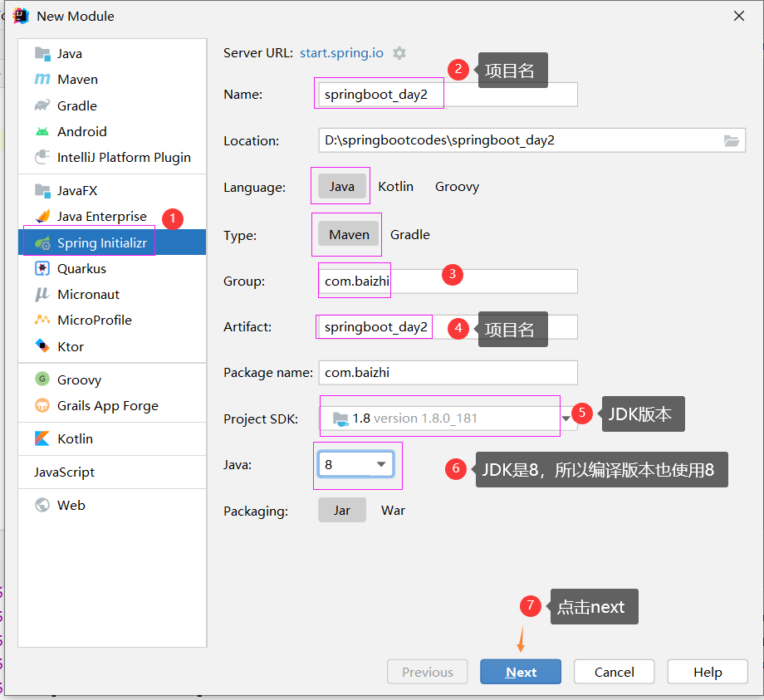Click the Spring Initializr leaf icon
This screenshot has width=764, height=700.
click(42, 242)
